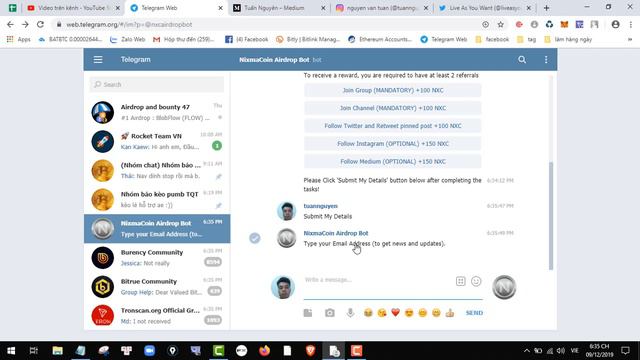Show hidden system tray icons
The width and height of the screenshot is (640, 360).
pos(527,351)
